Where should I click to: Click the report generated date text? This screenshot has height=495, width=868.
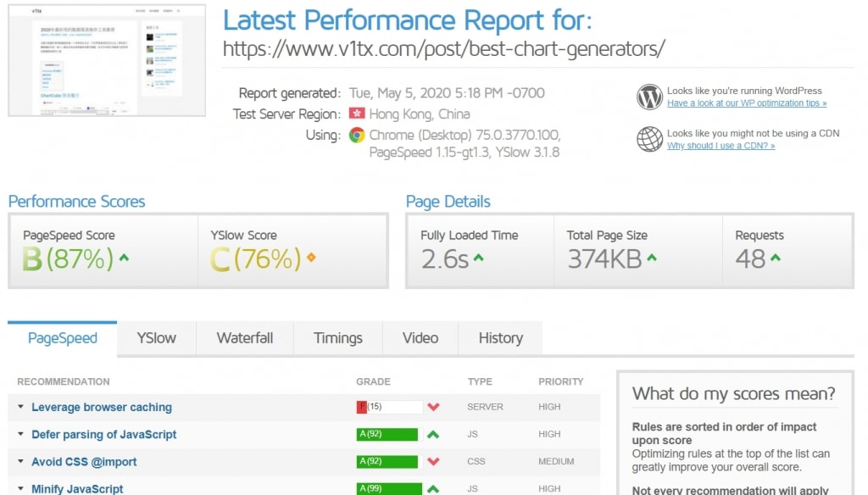pos(447,93)
